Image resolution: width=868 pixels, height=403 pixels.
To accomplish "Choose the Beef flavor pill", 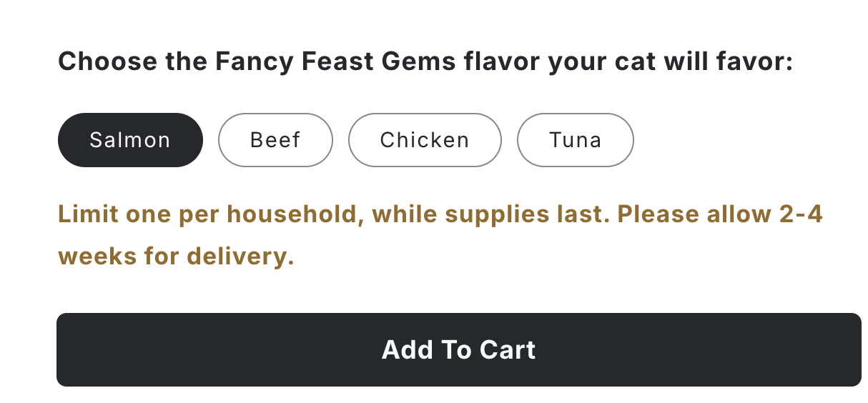I will 275,140.
